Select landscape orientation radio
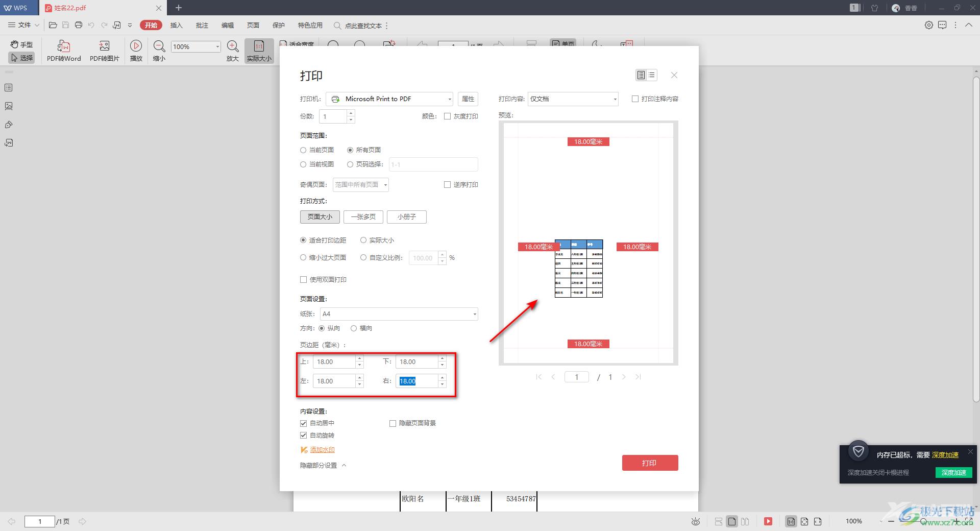Screen dimensions: 980x531 coord(353,328)
